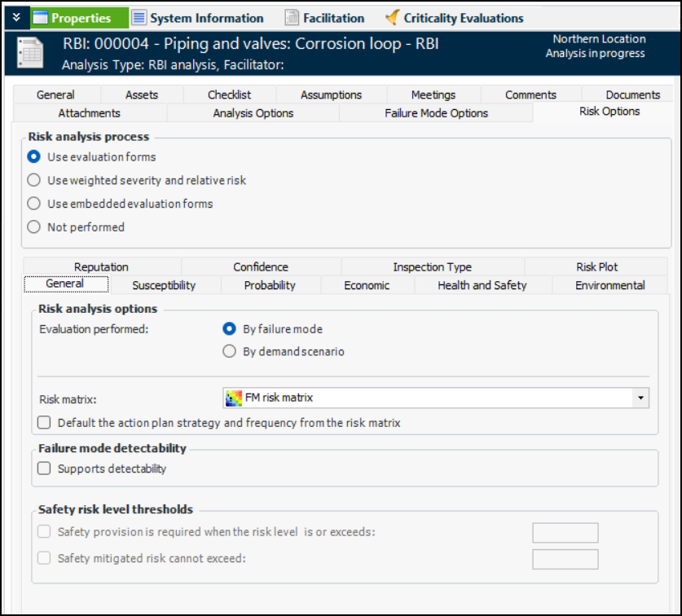
Task: Open the Risk Plot tab
Action: [x=596, y=266]
